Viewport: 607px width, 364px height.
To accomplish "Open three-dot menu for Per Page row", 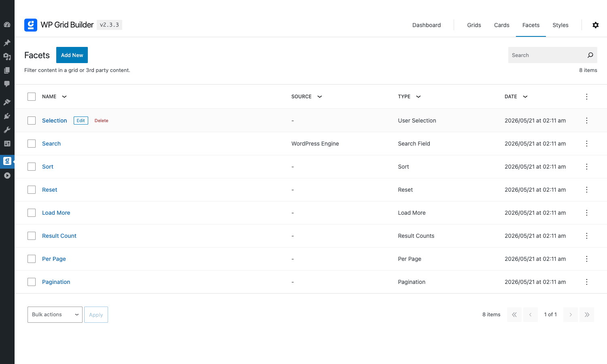I will click(587, 259).
